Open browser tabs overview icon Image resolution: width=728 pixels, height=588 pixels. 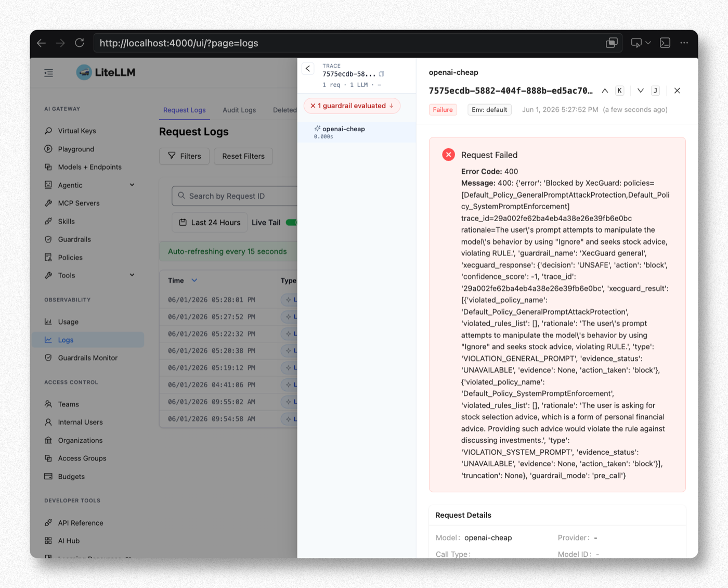[x=612, y=43]
